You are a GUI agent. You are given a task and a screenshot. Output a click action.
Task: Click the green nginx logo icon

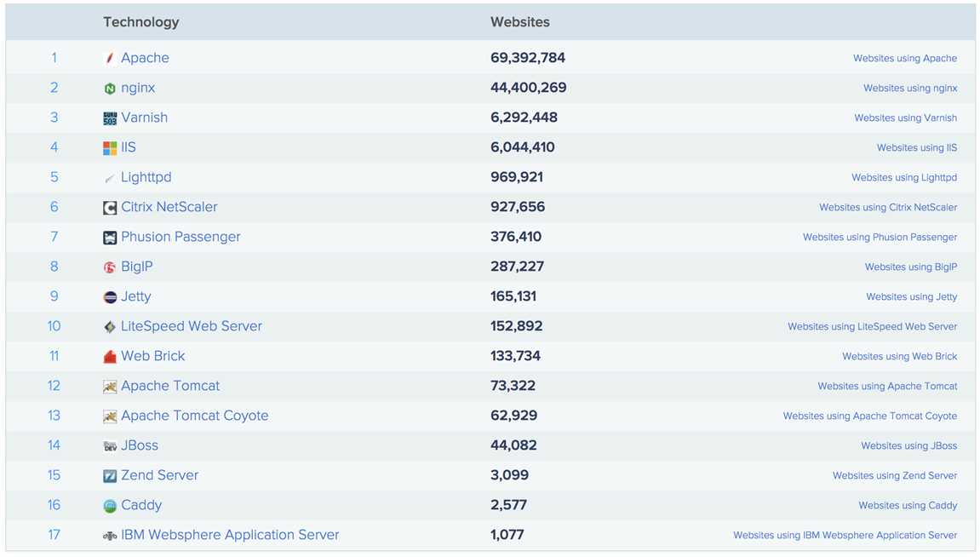109,89
